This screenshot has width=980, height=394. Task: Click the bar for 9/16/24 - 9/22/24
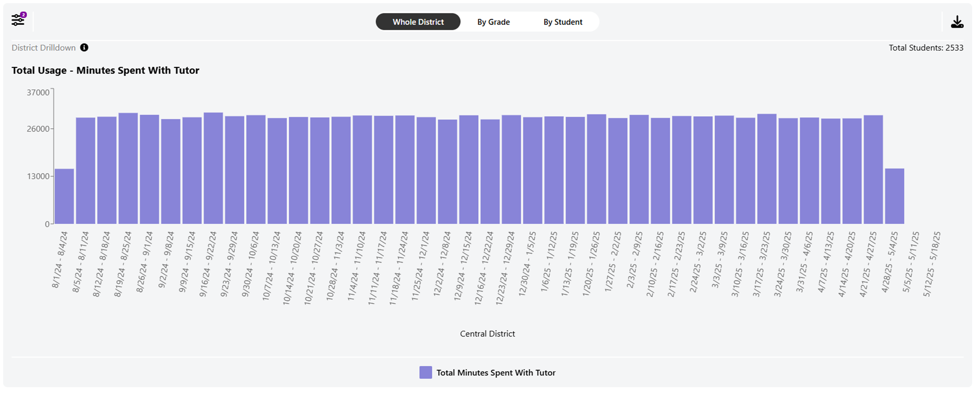coord(213,168)
